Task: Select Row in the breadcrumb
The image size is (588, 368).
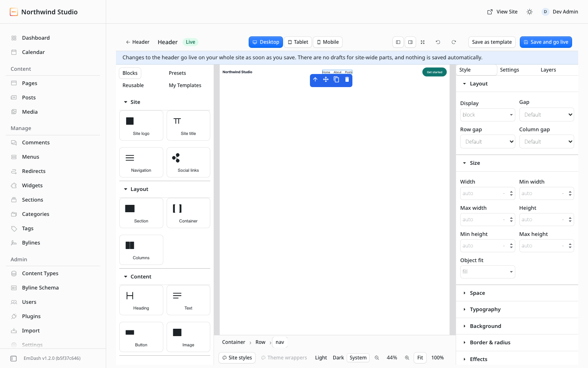Action: (x=261, y=342)
